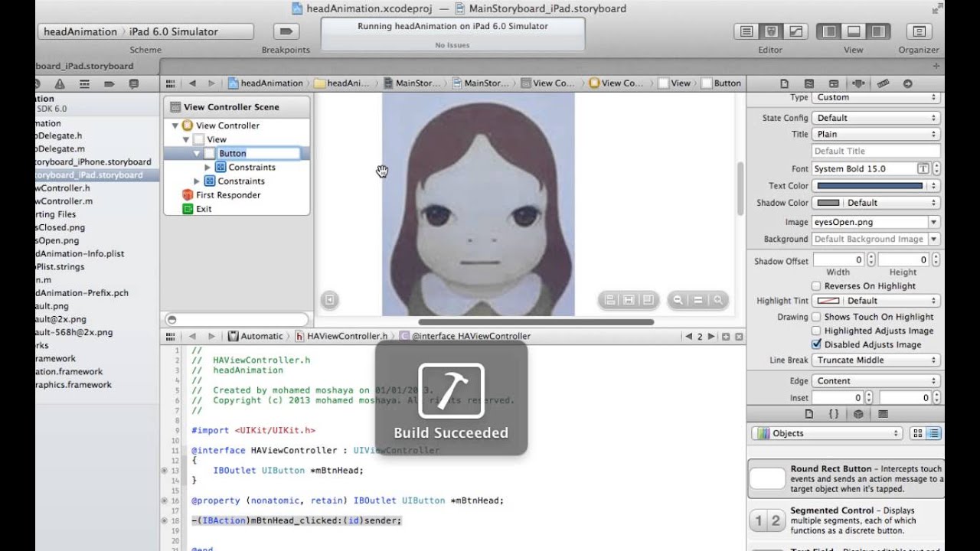Viewport: 980px width, 551px height.
Task: Select the Version editor icon
Action: point(795,31)
